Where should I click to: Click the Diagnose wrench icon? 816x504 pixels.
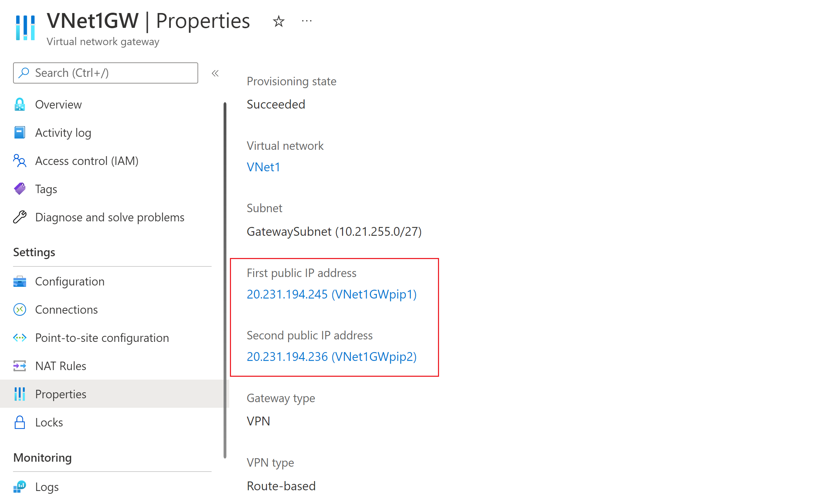pos(20,217)
